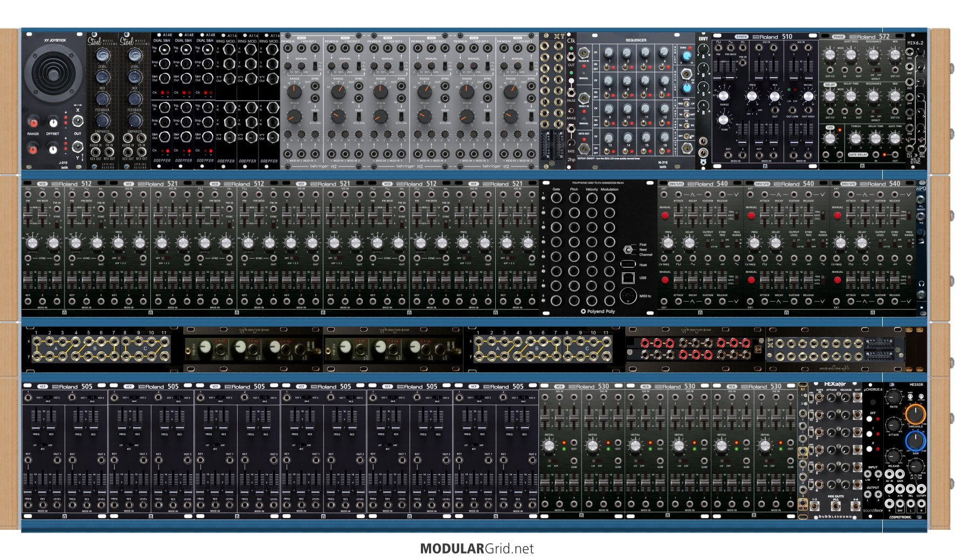Click the sequencer Clock In jack

point(584,53)
